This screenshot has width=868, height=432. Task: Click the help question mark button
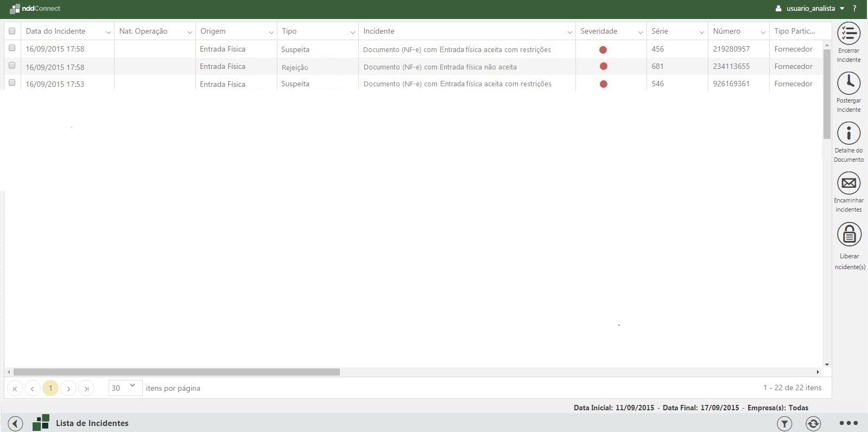[x=854, y=9]
